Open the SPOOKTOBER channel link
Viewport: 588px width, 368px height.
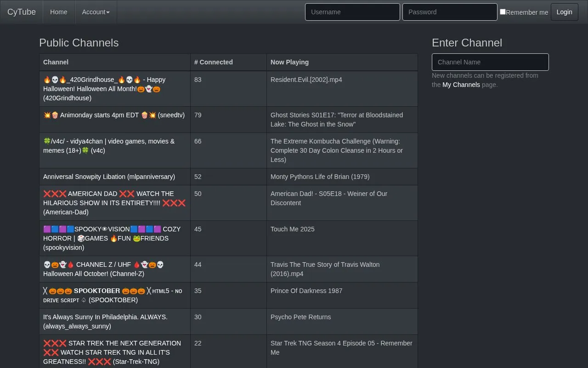113,295
